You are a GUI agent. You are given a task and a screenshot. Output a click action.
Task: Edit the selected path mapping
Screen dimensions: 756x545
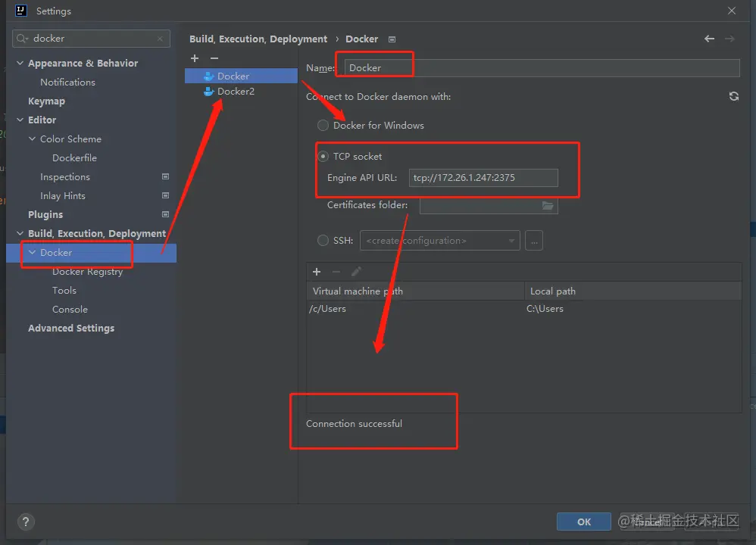click(x=356, y=272)
